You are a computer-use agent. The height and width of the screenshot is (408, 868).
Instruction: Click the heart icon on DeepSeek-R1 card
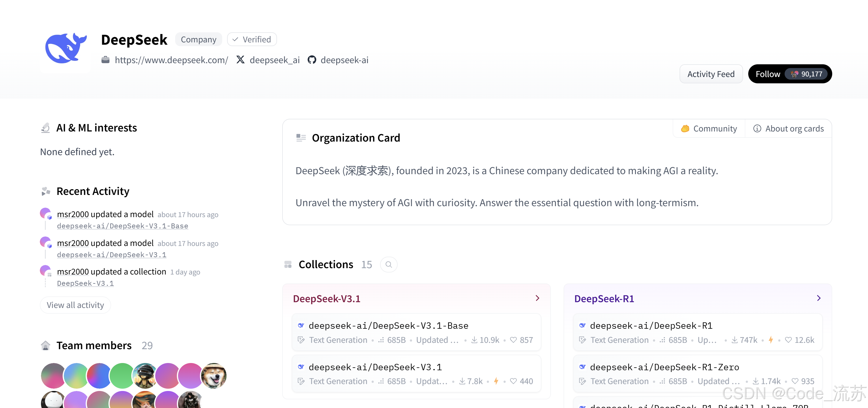point(788,340)
